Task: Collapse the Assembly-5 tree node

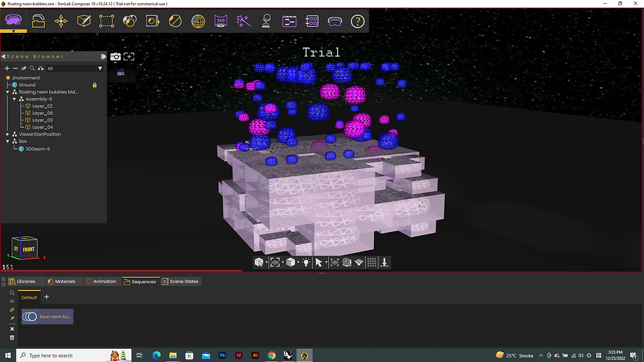Action: (x=14, y=99)
